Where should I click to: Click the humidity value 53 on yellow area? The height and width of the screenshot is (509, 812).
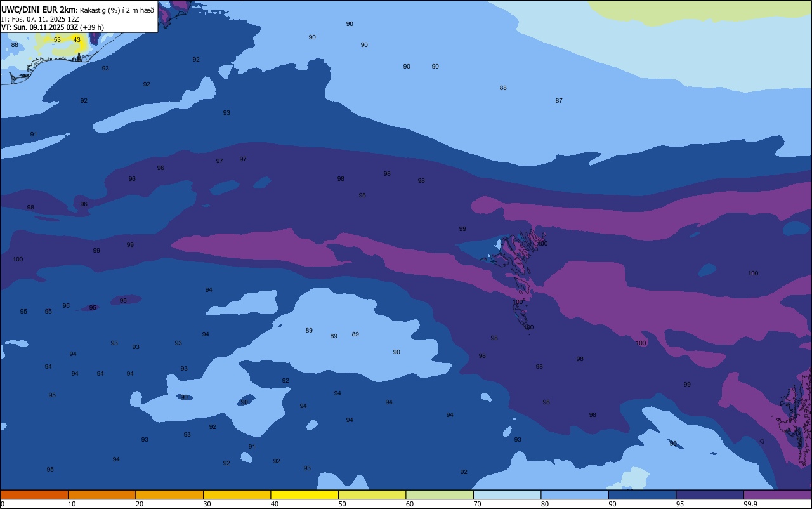[x=57, y=40]
